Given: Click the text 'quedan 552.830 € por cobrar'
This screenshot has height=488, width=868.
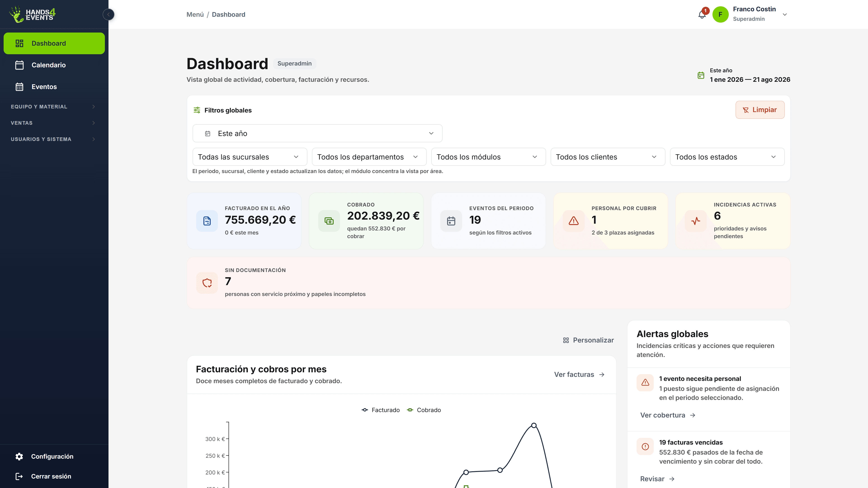Looking at the screenshot, I should 376,232.
